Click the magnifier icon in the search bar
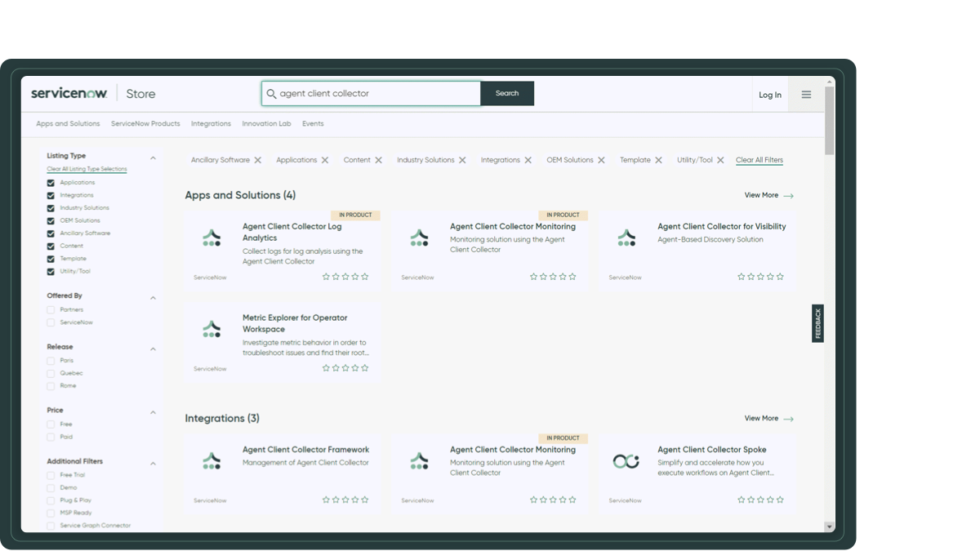980x551 pixels. [272, 93]
